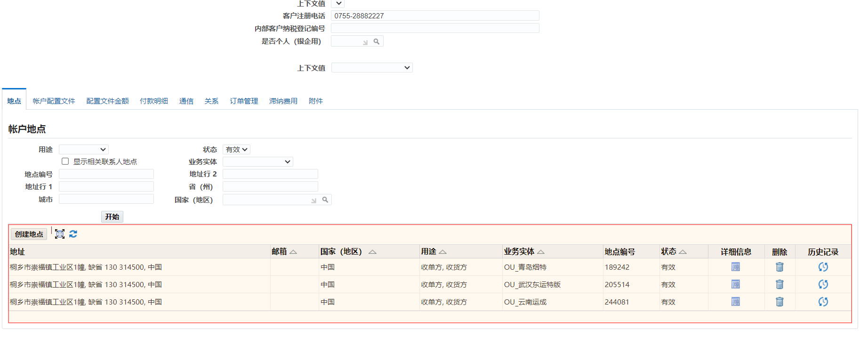Click the 创建地点 button
This screenshot has height=337, width=868.
tap(29, 234)
